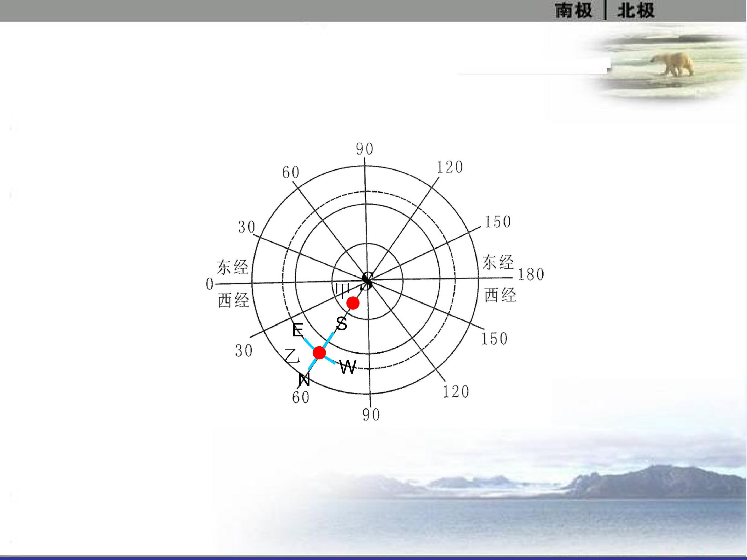Click the N direction label near 60
The height and width of the screenshot is (560, 747).
[304, 380]
